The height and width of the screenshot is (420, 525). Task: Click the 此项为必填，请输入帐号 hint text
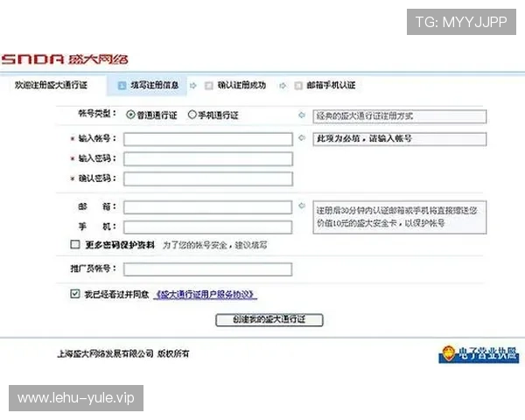click(364, 138)
